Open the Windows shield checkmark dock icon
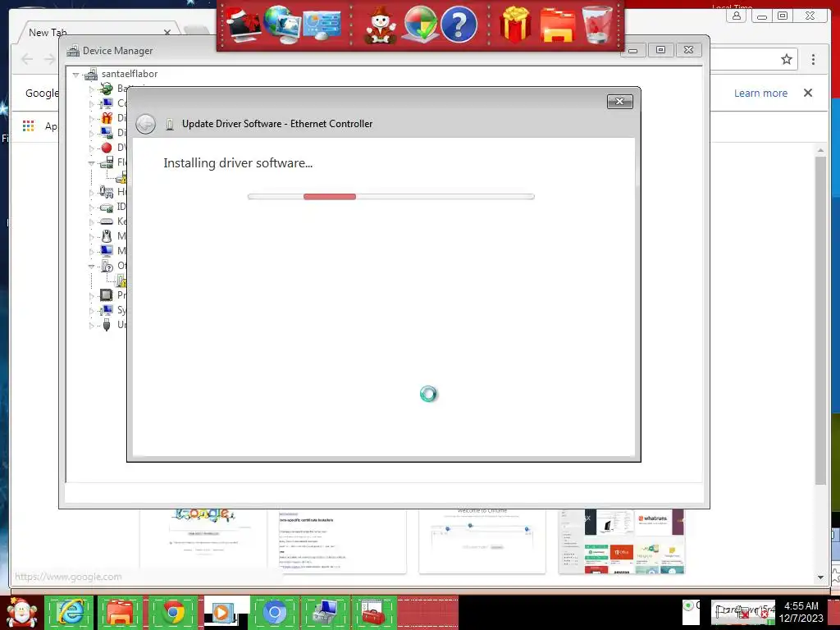840x630 pixels. pos(419,25)
